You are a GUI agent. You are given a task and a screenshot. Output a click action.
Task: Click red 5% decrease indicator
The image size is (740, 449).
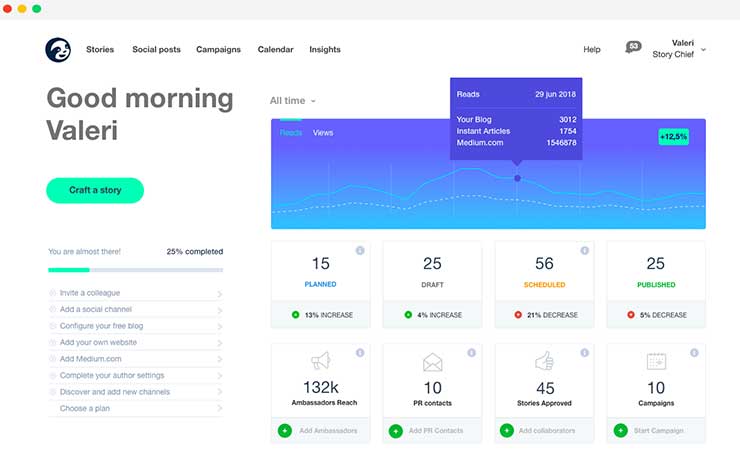click(x=631, y=314)
